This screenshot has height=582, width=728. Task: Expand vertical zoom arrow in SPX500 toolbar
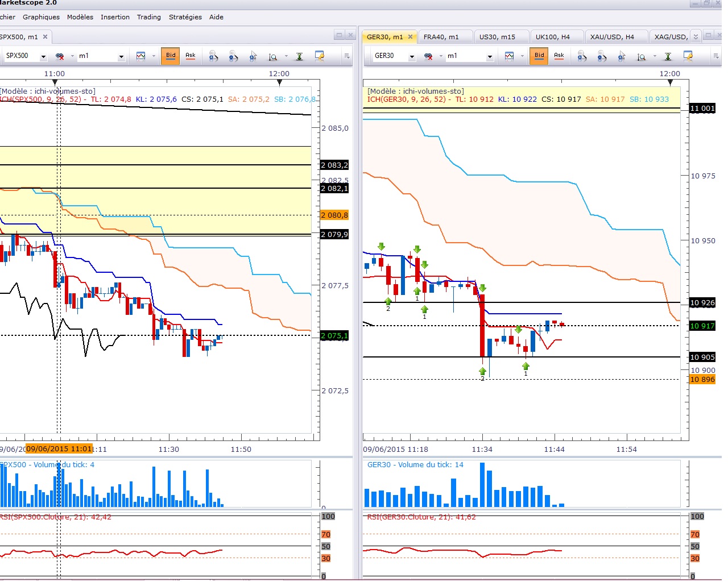[x=286, y=56]
